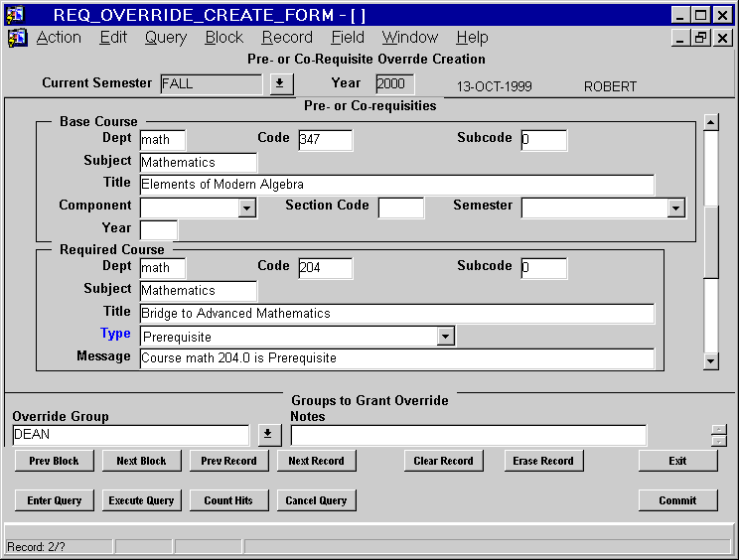This screenshot has width=739, height=560.
Task: Click the Year field showing 2000
Action: [x=395, y=84]
